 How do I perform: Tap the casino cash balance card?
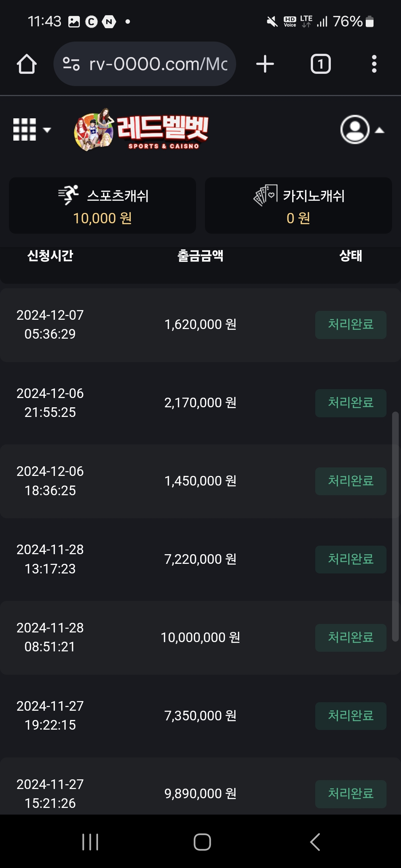pyautogui.click(x=299, y=206)
